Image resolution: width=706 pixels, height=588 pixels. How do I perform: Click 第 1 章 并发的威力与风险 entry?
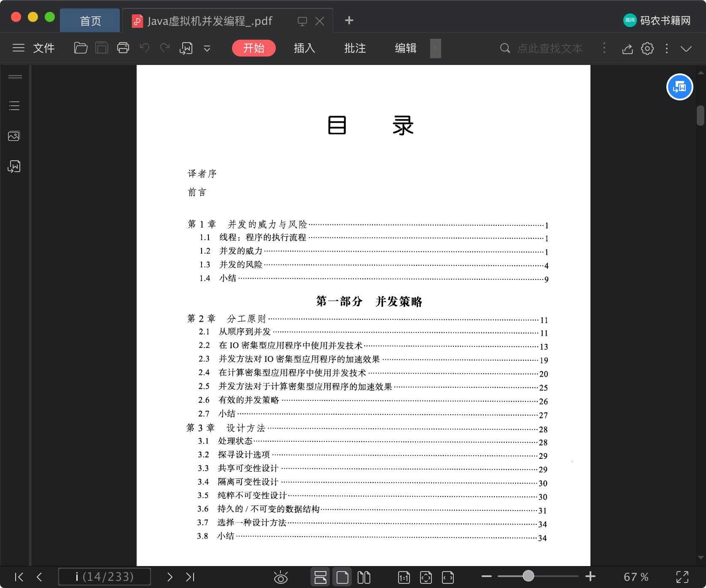(x=367, y=224)
